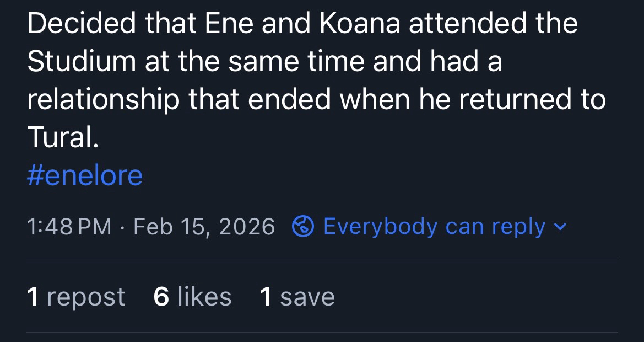Show the 1 save count details
The height and width of the screenshot is (342, 644).
[297, 297]
